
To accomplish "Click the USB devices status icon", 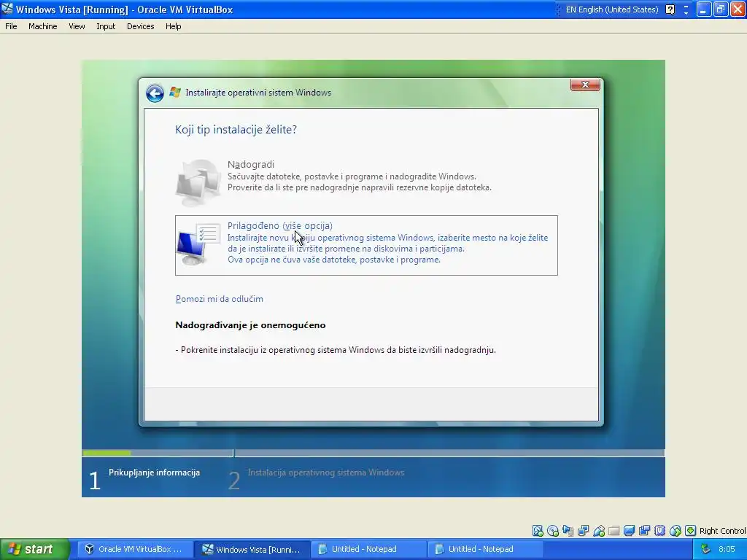I will click(x=599, y=531).
